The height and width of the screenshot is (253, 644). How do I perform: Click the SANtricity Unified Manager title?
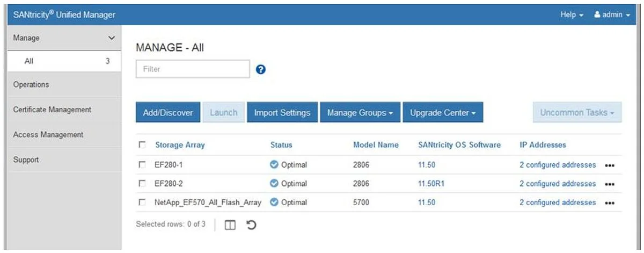(64, 15)
